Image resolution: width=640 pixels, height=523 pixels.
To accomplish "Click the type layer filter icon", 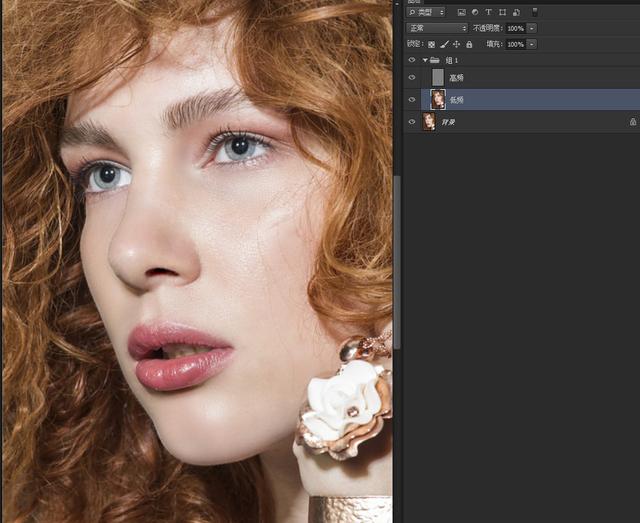I will [x=488, y=12].
